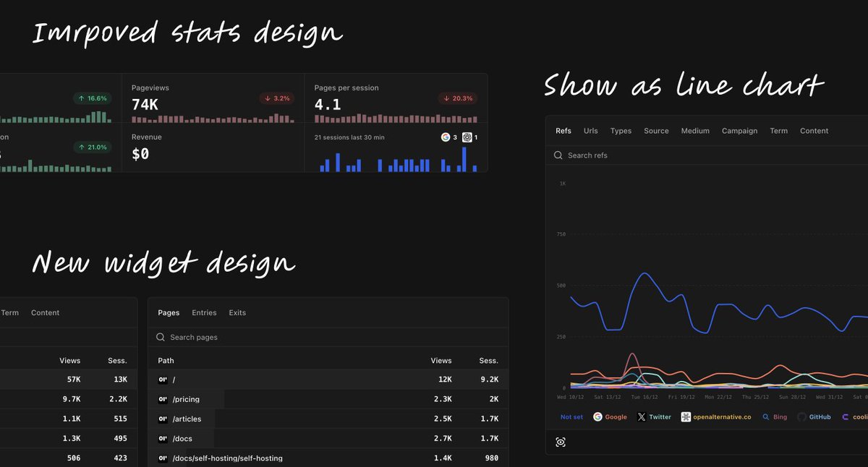Focus the Search pages field
The width and height of the screenshot is (868, 467).
pos(328,337)
